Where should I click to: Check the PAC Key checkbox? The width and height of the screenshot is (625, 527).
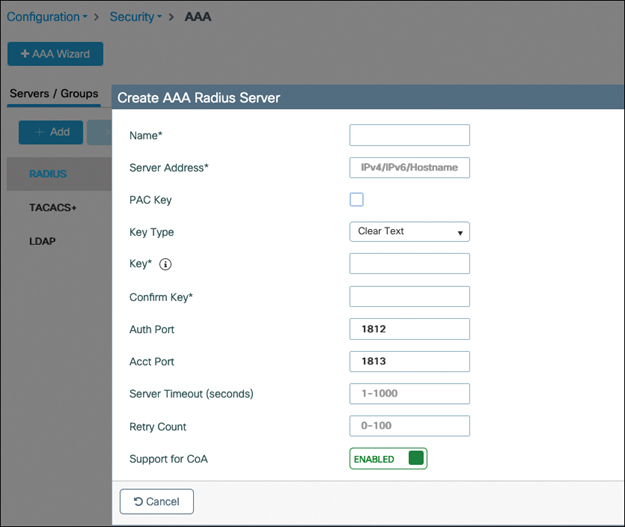[x=356, y=200]
